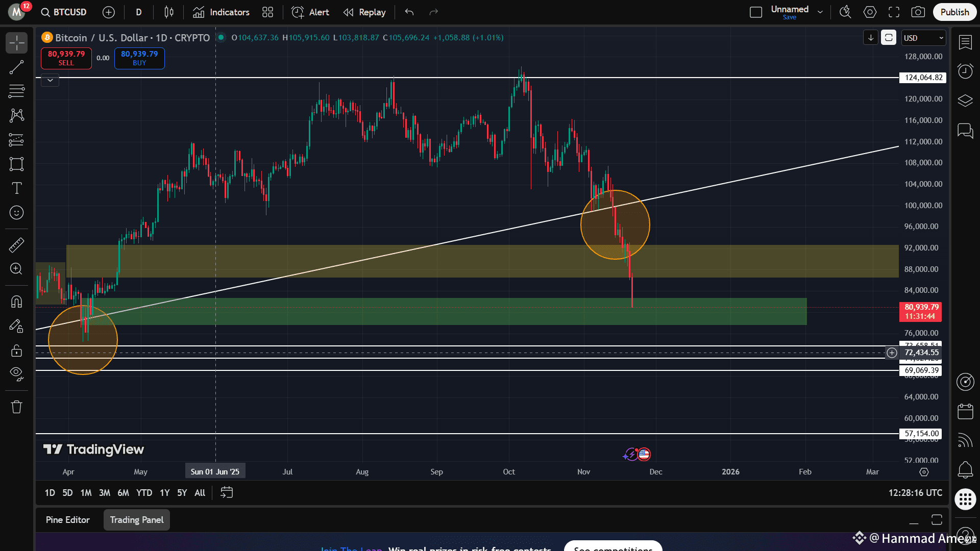
Task: Select the crosshair cursor tool
Action: point(16,43)
